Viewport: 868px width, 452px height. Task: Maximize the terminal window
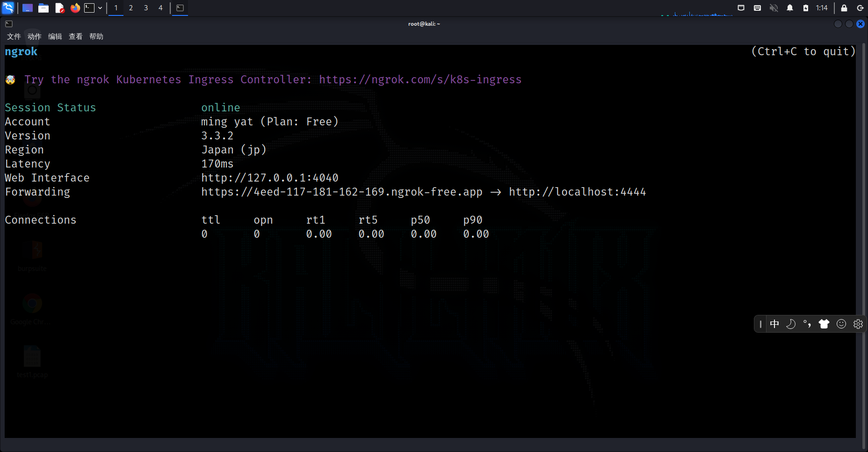[849, 24]
